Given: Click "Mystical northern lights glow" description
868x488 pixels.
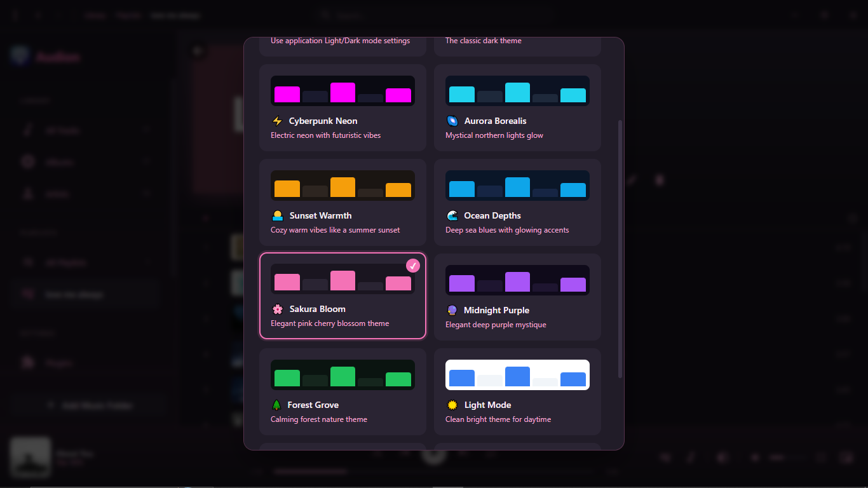Looking at the screenshot, I should point(494,135).
